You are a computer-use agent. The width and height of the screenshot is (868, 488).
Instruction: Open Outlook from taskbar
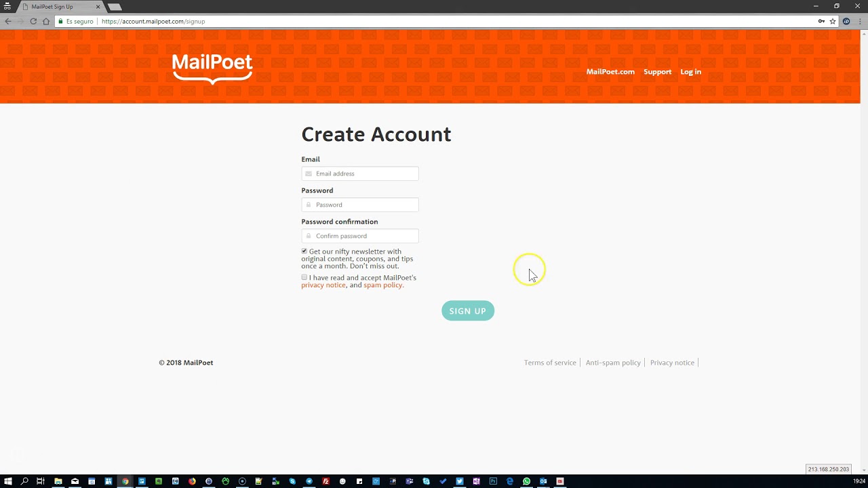543,481
